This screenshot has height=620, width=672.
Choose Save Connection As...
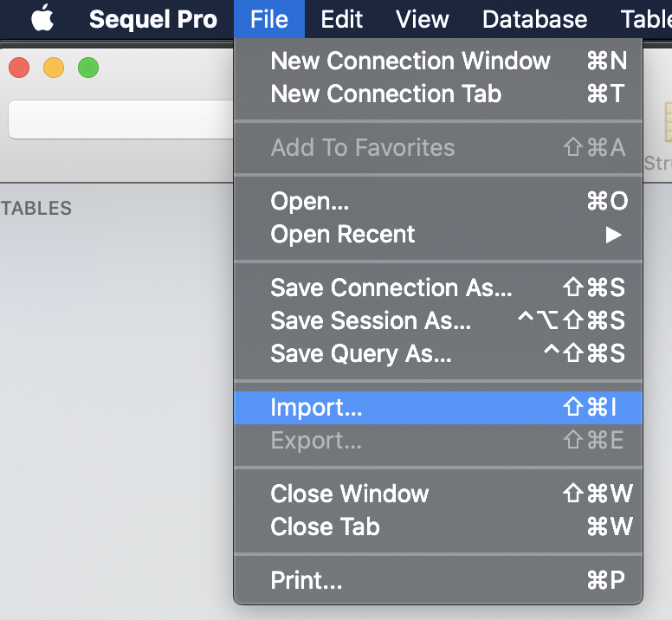[438, 287]
